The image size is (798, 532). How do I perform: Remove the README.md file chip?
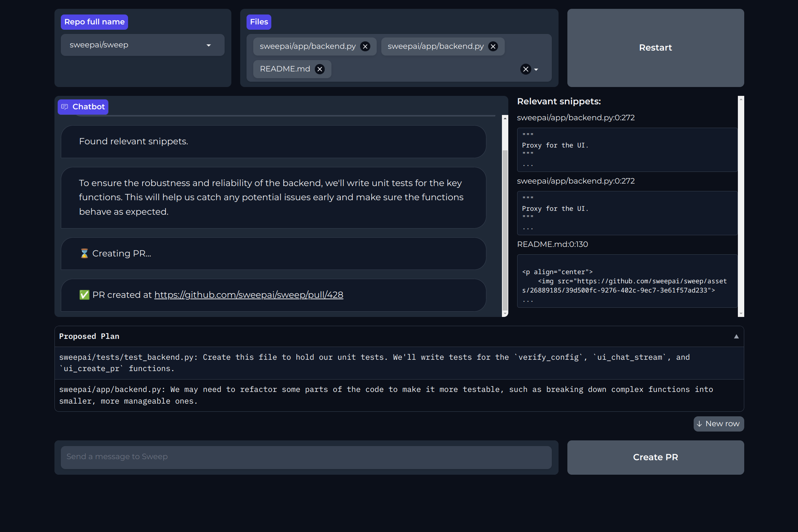[320, 69]
